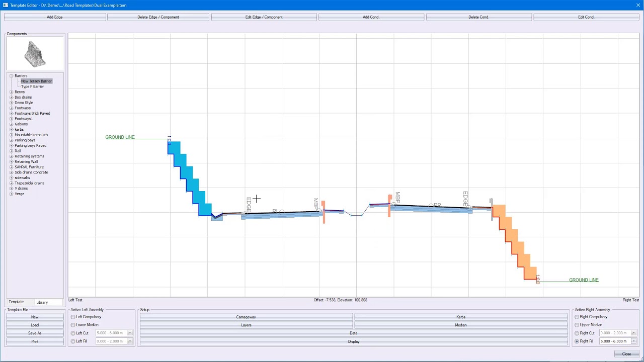
Task: Open Left Cut height range dropdown
Action: coord(130,333)
